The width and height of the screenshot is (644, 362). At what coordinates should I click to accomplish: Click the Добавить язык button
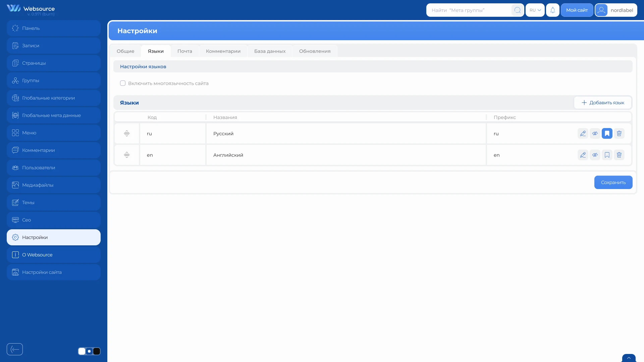pos(603,103)
